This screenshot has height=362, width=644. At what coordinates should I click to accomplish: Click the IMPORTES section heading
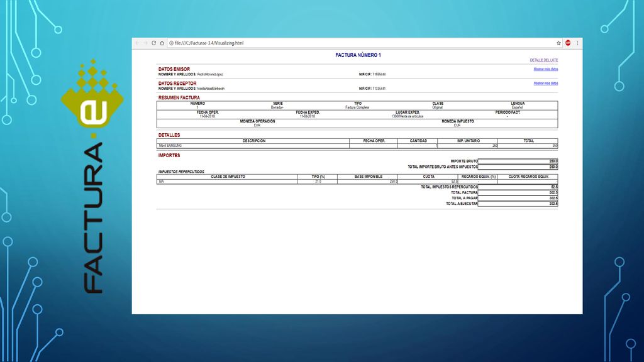[x=169, y=156]
